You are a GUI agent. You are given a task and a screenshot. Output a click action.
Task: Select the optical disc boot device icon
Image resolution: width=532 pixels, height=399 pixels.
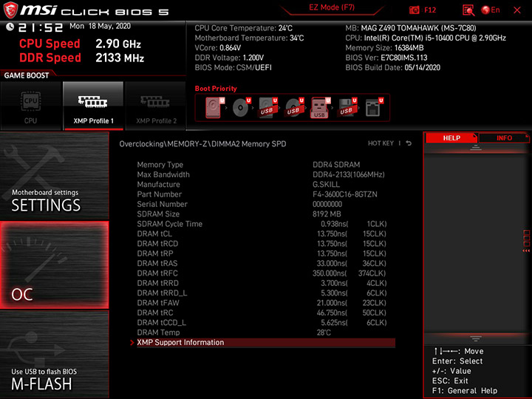click(x=241, y=108)
